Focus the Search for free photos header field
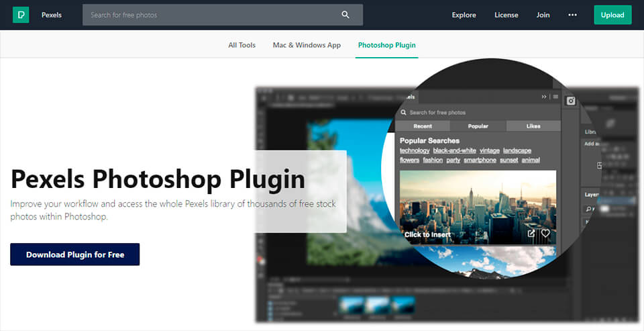This screenshot has width=644, height=331. pyautogui.click(x=223, y=15)
